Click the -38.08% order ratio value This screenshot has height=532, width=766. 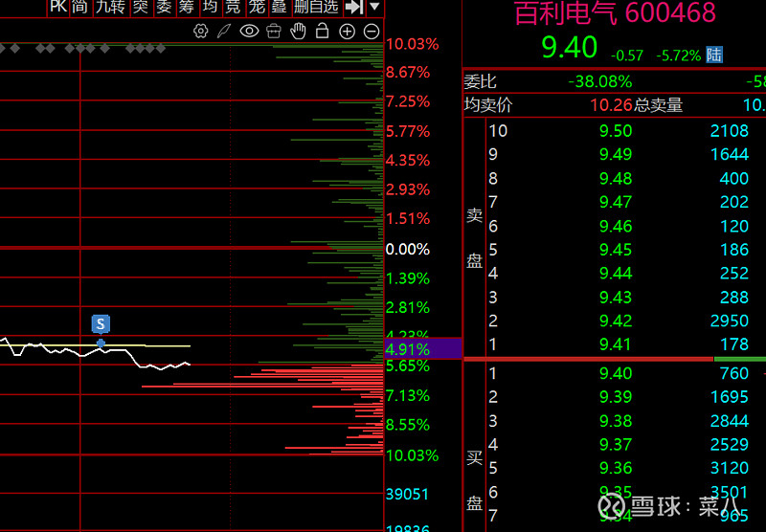(600, 81)
